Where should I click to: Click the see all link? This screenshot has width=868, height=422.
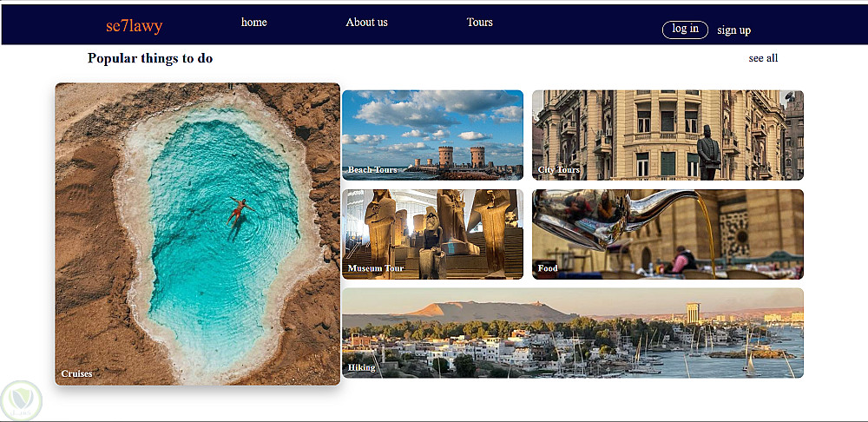(763, 58)
